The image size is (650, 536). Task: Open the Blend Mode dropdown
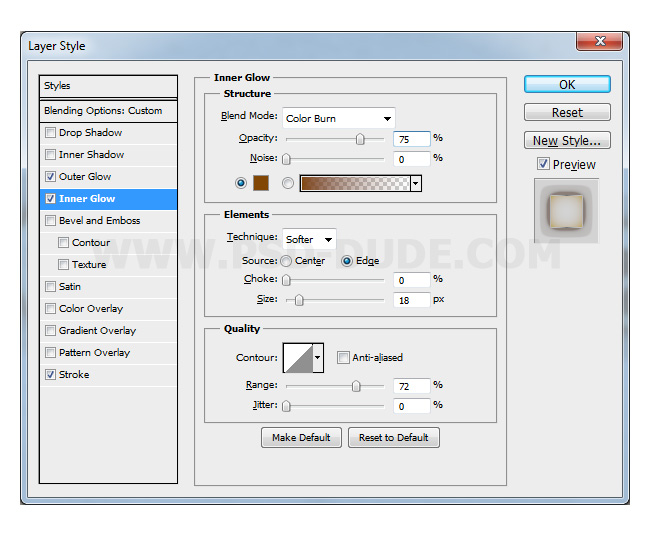point(339,119)
